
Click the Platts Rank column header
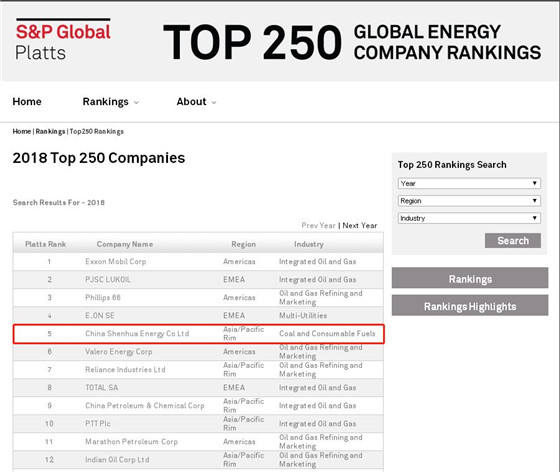tap(45, 244)
